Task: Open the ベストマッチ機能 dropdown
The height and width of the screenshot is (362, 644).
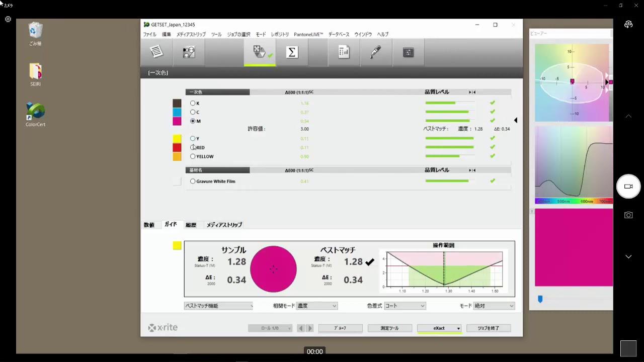Action: pyautogui.click(x=219, y=306)
